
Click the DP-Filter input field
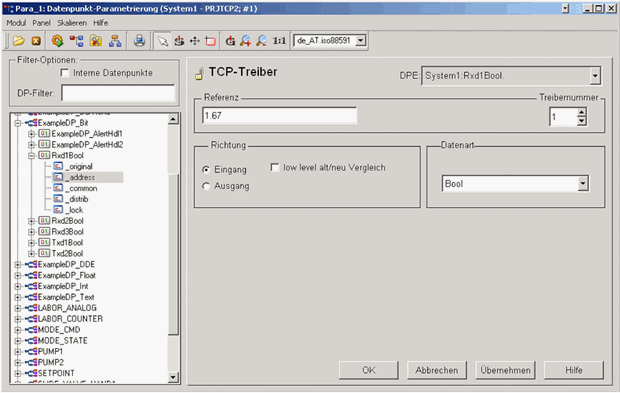pos(118,94)
